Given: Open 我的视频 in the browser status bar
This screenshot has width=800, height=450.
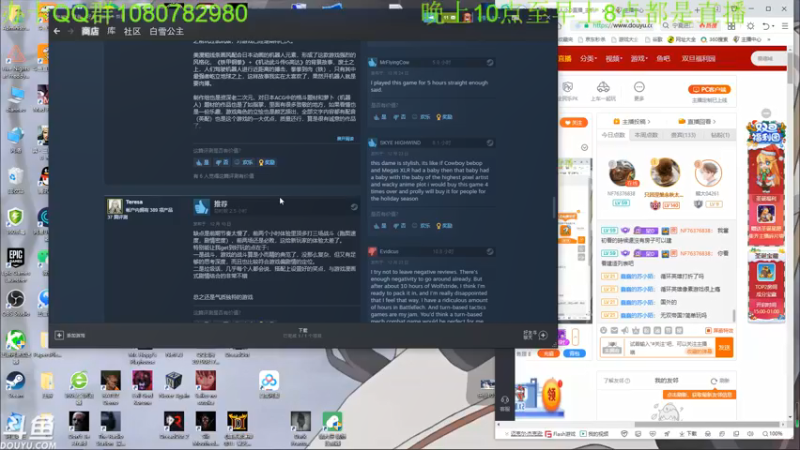Looking at the screenshot, I should [x=594, y=434].
